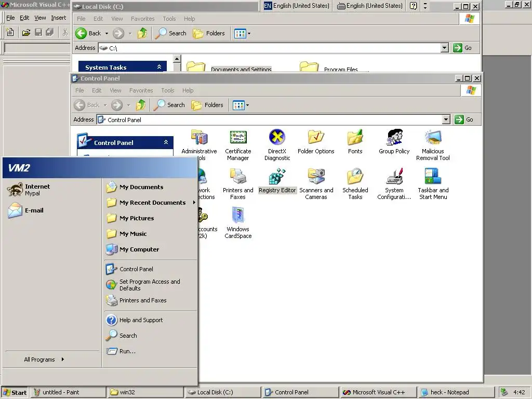Click Folders button in Local Disk toolbar

click(x=209, y=33)
